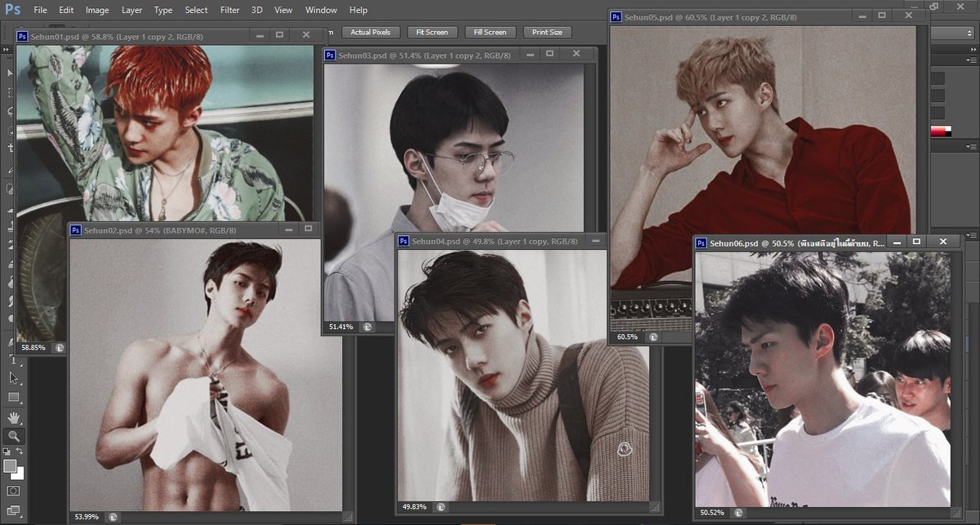Click the 51.41% zoom field in Sehun03

[x=341, y=327]
